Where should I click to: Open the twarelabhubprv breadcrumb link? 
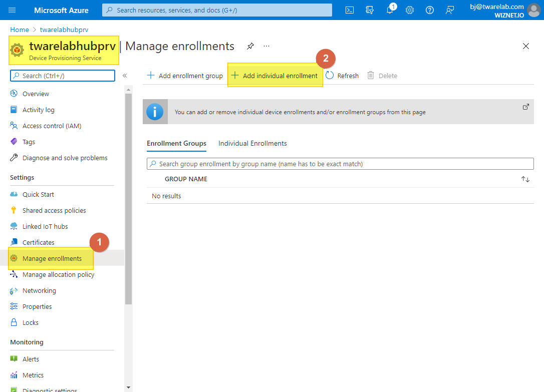click(x=64, y=30)
